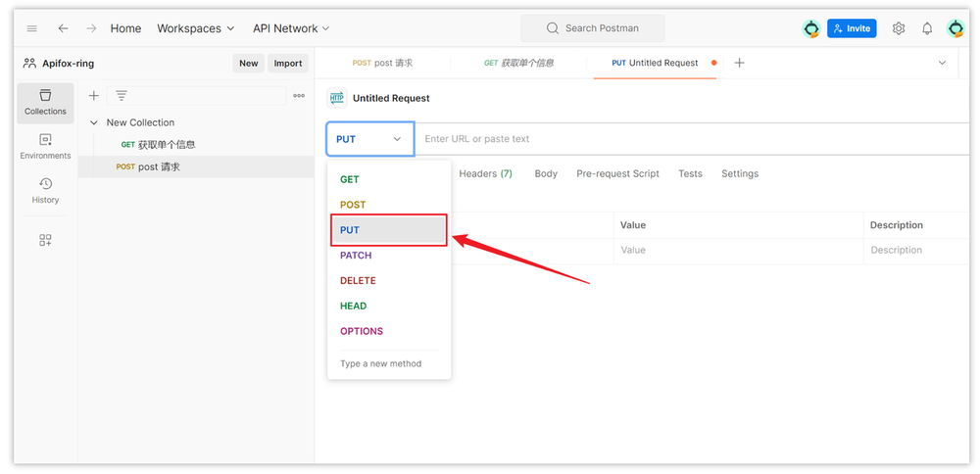Collapse the New Collection tree node
The width and height of the screenshot is (980, 474).
94,123
